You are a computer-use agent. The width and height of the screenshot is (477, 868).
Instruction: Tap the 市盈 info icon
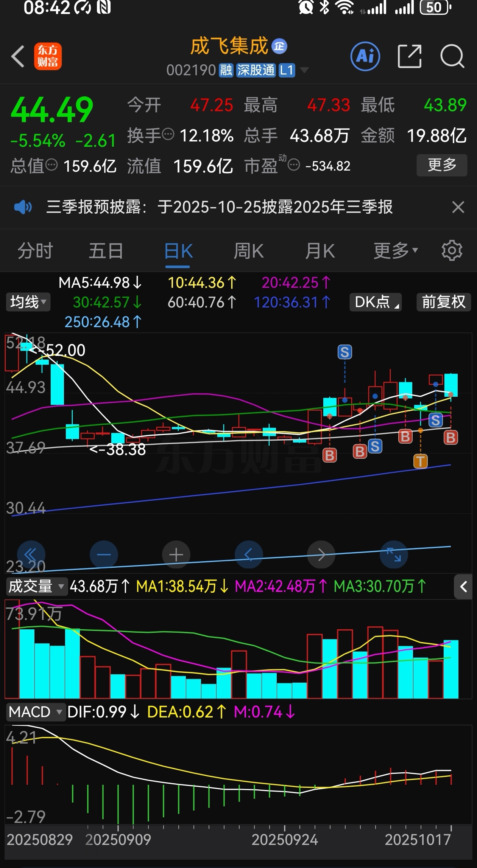coord(294,165)
